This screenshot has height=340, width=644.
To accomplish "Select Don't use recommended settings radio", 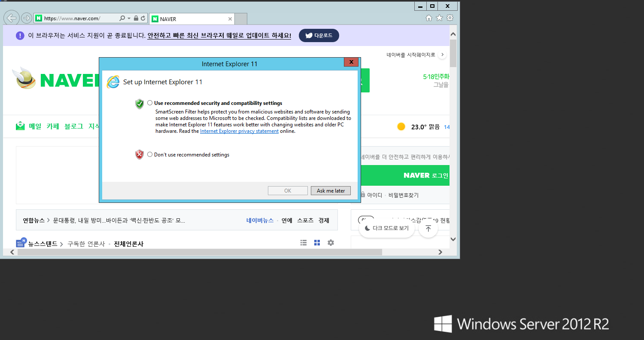I will pos(150,154).
